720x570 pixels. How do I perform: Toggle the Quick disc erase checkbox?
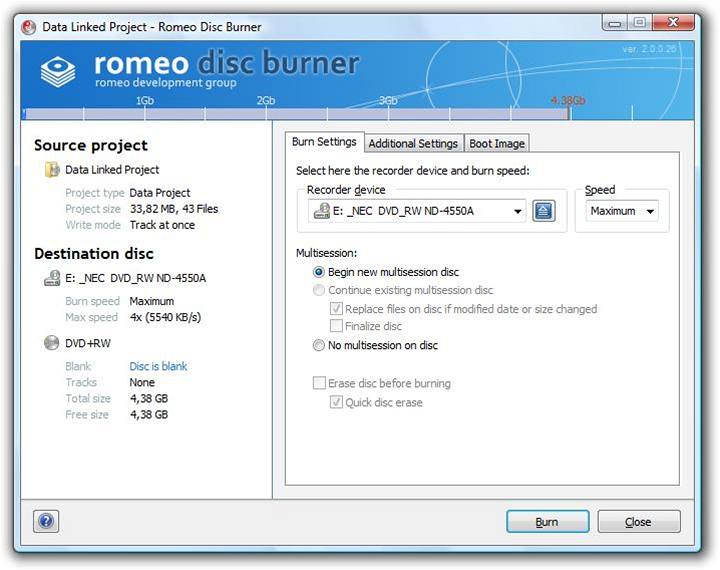(x=336, y=402)
